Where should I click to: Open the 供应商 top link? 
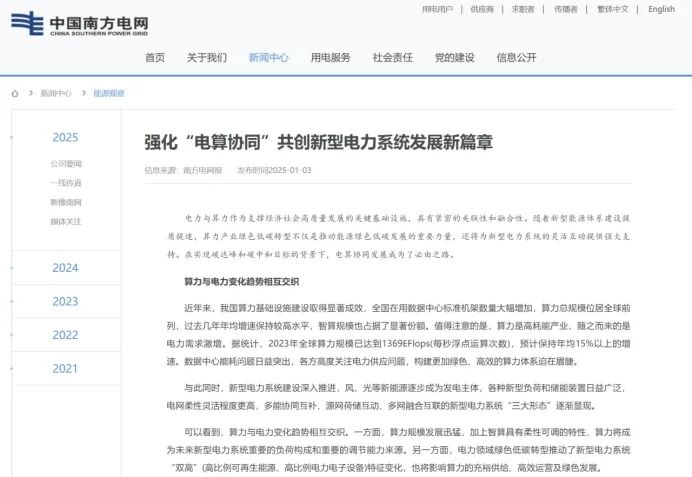pos(482,10)
